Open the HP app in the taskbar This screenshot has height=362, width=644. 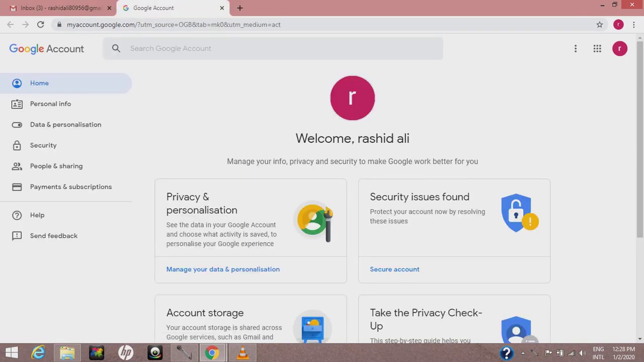(126, 352)
